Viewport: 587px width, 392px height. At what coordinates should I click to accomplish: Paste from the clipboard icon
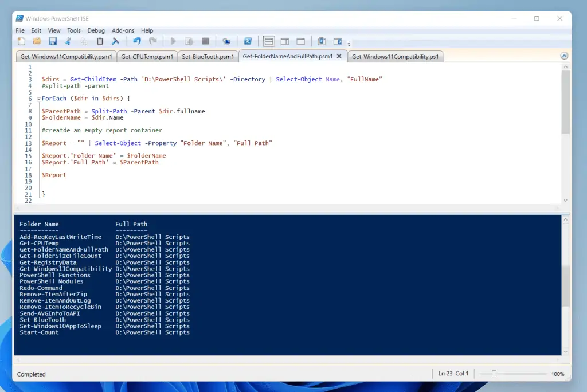[100, 42]
